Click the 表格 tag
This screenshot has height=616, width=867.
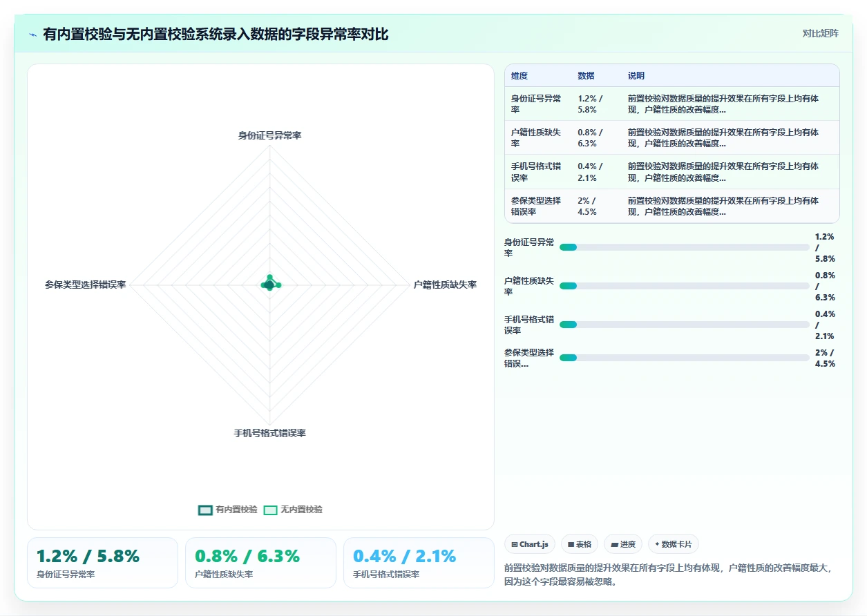(580, 544)
